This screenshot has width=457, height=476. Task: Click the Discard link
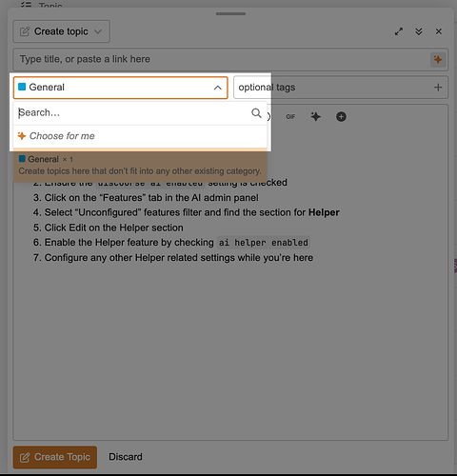tap(126, 457)
